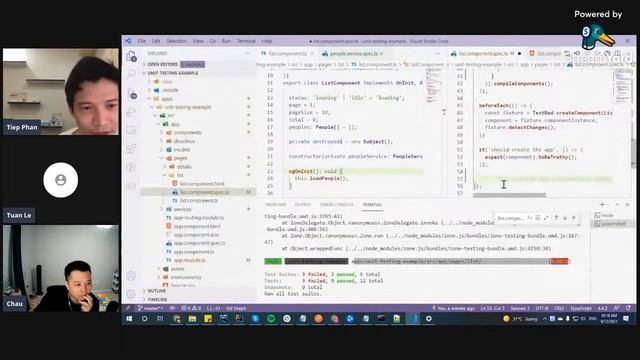The height and width of the screenshot is (360, 640).
Task: Open app.component.spec.ts in the explorer
Action: coord(199,243)
